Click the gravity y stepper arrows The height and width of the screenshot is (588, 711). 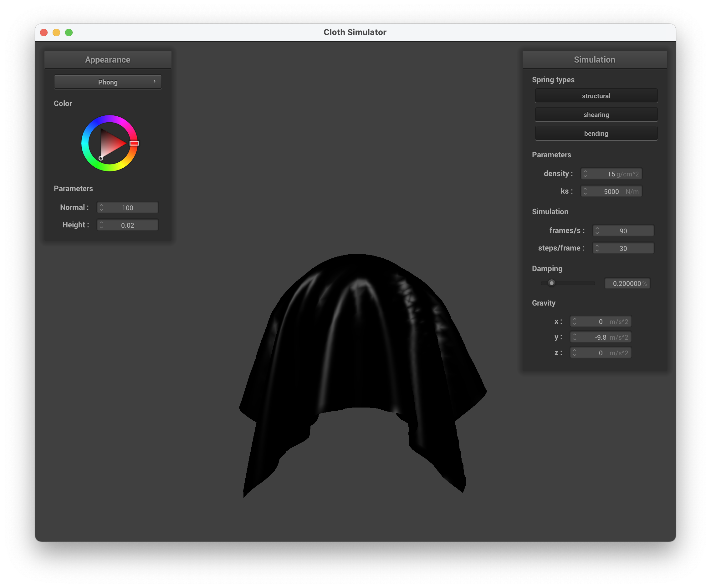[x=575, y=337]
